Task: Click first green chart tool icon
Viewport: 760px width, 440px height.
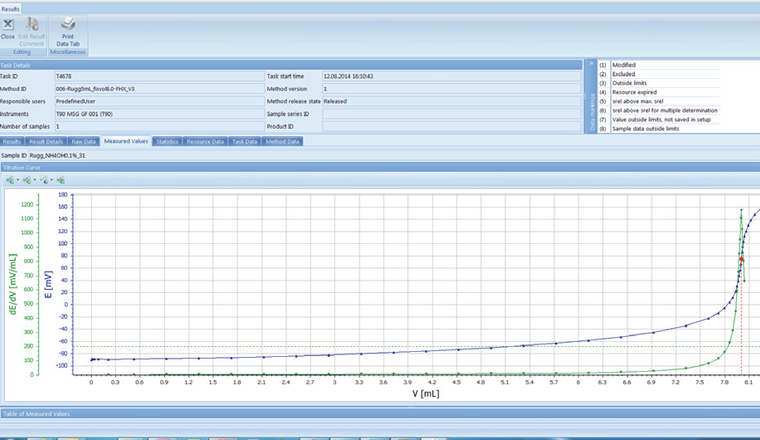Action: pyautogui.click(x=9, y=181)
